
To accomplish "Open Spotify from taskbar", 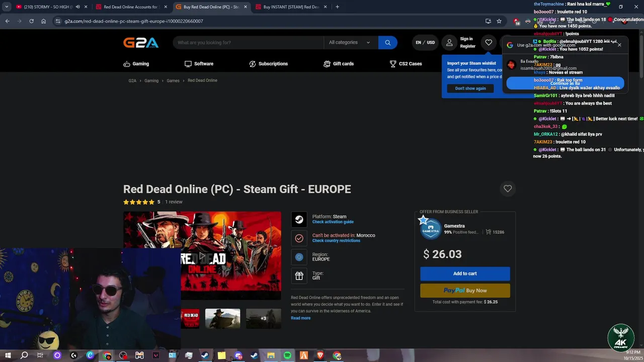I will point(287,355).
